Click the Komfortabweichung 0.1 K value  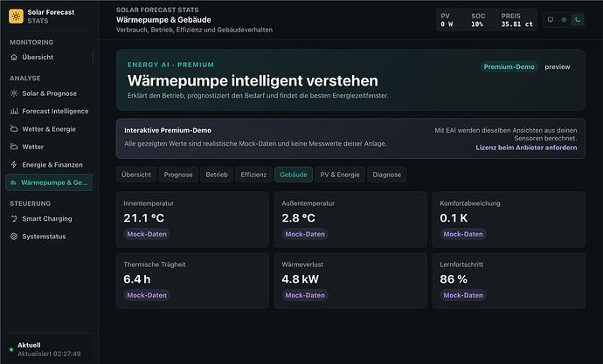tap(454, 218)
